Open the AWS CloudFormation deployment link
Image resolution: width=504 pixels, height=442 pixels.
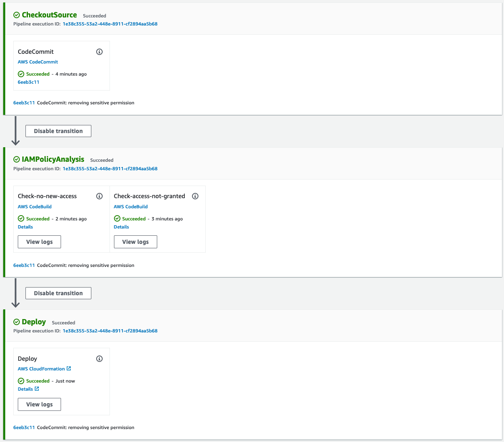pyautogui.click(x=42, y=368)
